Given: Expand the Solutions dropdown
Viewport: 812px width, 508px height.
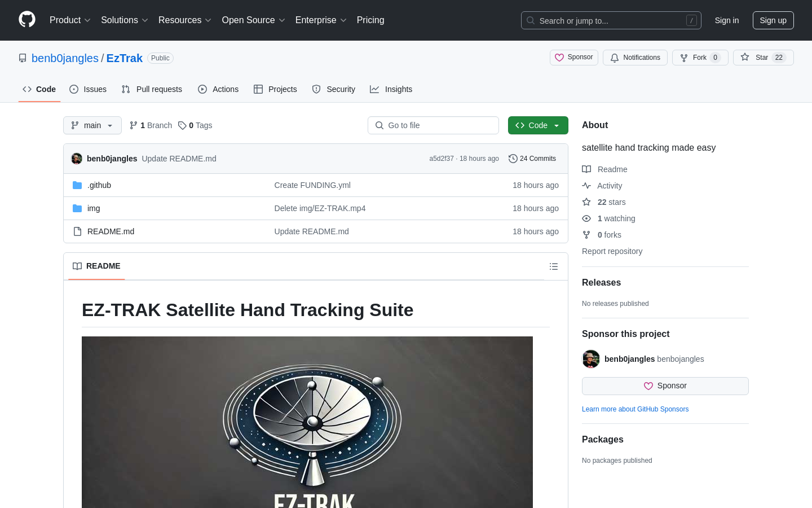Looking at the screenshot, I should pos(125,20).
